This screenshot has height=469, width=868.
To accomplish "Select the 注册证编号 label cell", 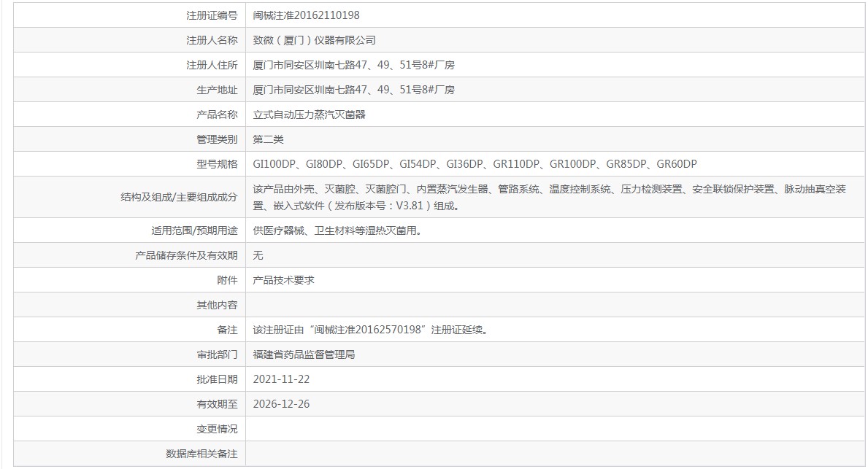I will click(x=212, y=15).
